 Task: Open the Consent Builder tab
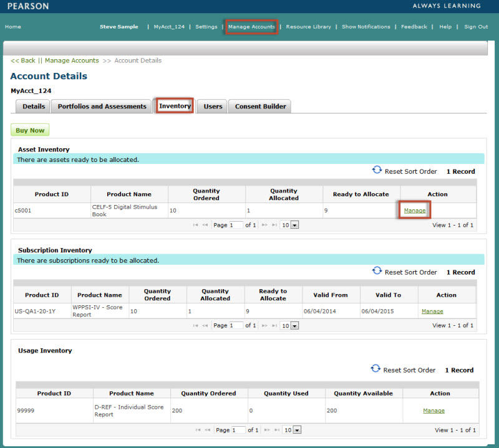[260, 107]
